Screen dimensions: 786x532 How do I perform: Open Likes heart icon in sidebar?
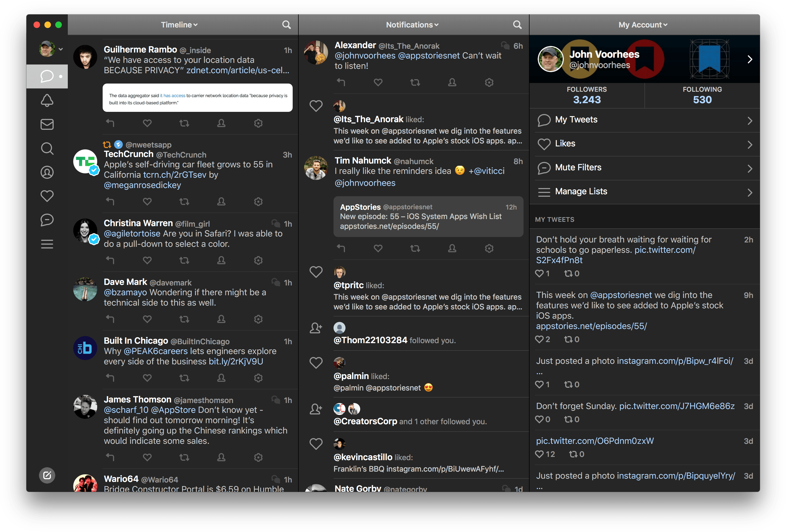pyautogui.click(x=47, y=196)
